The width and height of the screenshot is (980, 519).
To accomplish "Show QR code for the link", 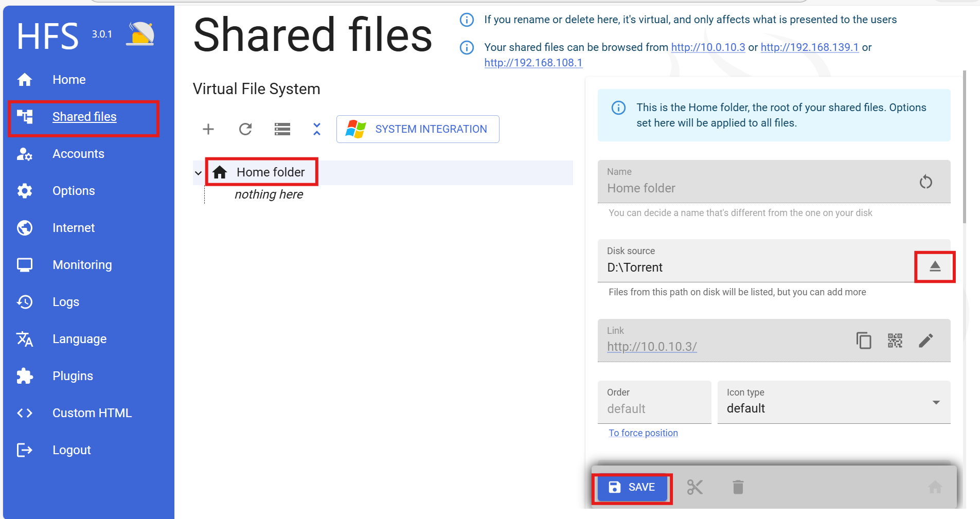I will pos(895,341).
